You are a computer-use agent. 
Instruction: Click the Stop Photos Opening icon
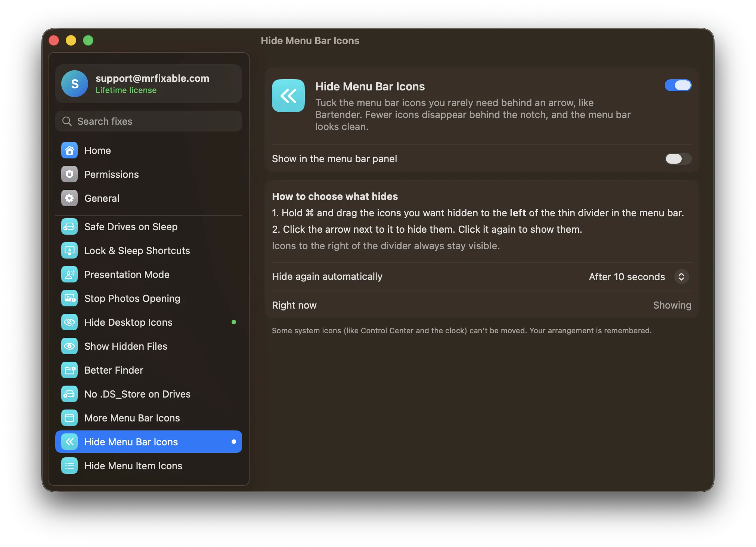69,298
